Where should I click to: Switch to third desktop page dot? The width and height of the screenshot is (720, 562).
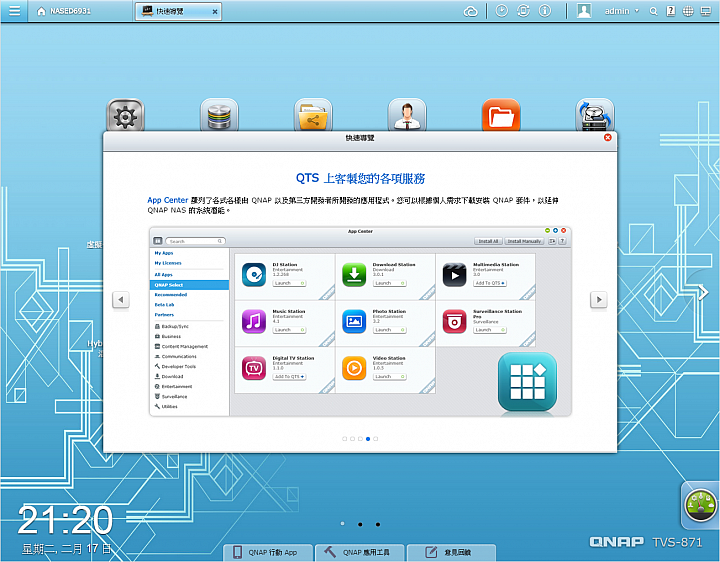point(377,524)
